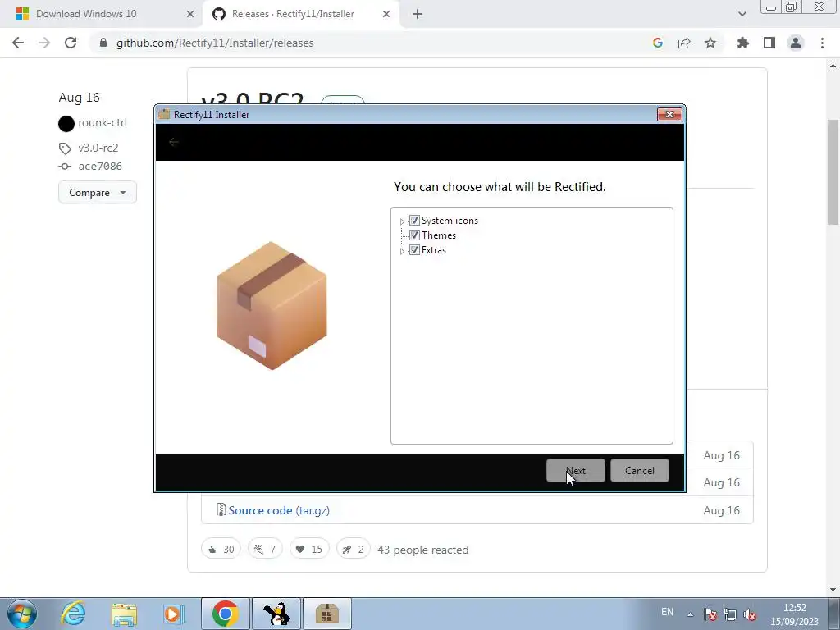Open clock showing 12:52
Viewport: 840px width, 630px height.
tap(794, 614)
